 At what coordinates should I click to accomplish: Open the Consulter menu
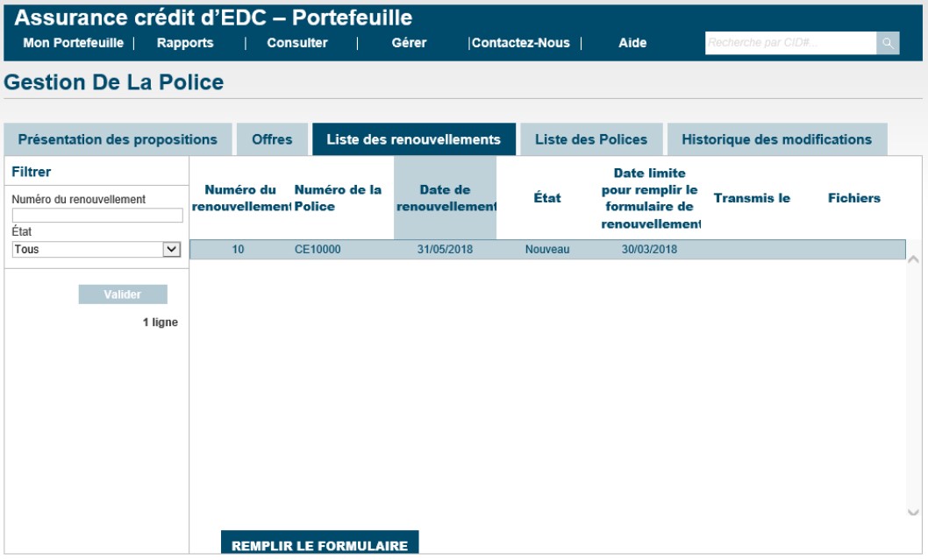coord(297,43)
